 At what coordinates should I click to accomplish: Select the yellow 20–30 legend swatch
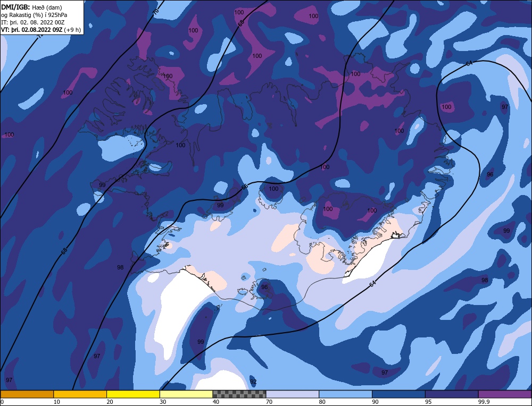(133, 394)
